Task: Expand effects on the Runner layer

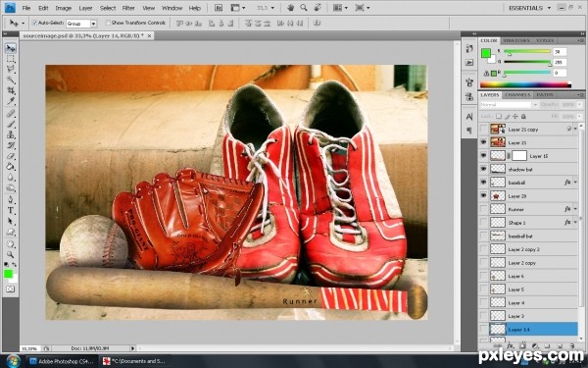Action: (x=575, y=209)
